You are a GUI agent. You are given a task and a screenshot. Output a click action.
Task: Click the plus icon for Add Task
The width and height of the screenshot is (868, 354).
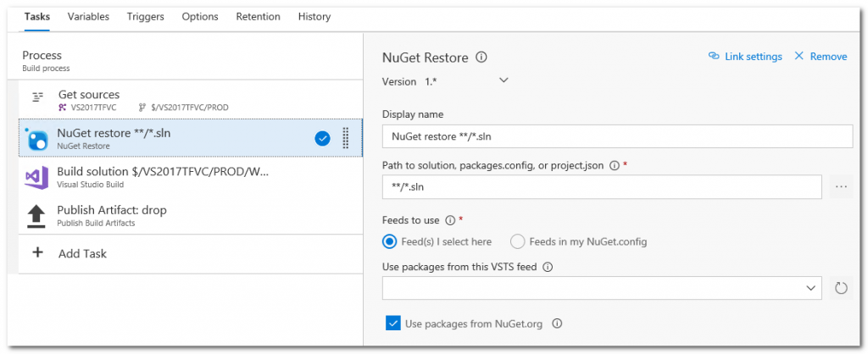click(37, 253)
